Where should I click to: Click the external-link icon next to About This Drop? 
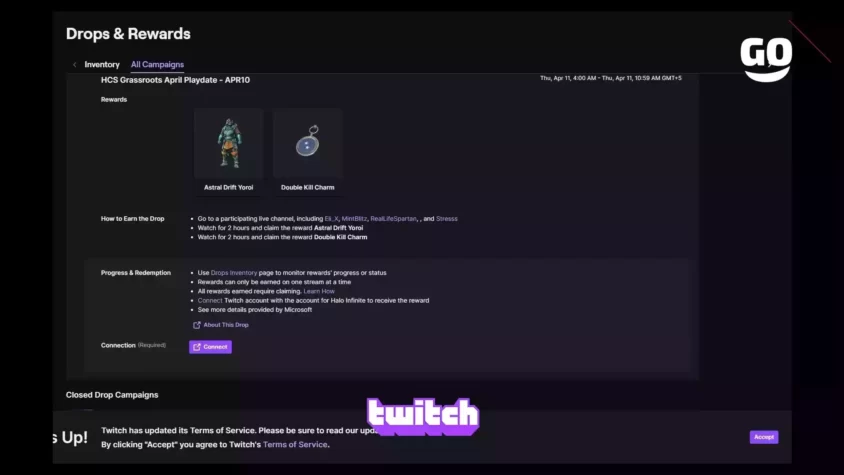click(196, 325)
